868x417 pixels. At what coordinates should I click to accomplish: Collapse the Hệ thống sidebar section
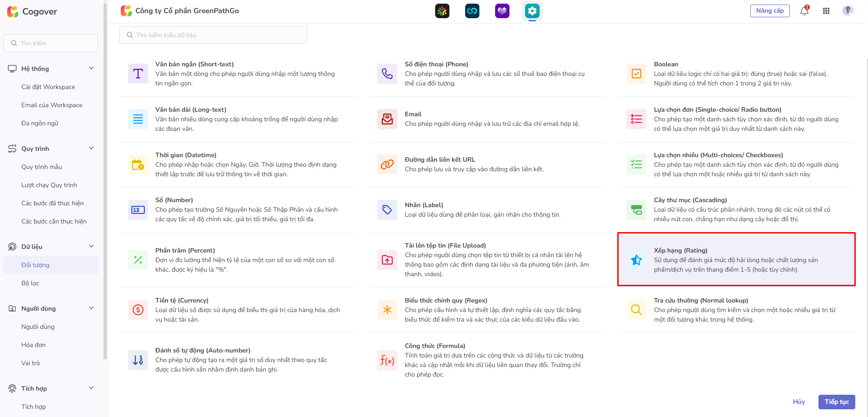91,68
